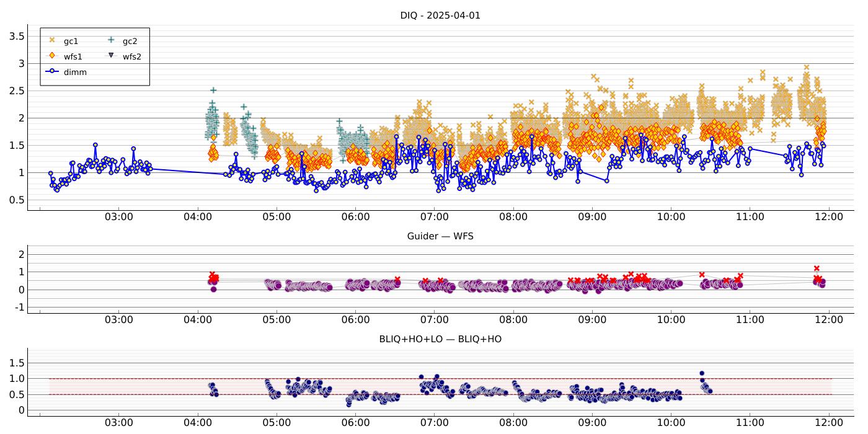Click the 08:00 x-axis tick under BLIQ plot
This screenshot has width=868, height=434.
(x=513, y=423)
